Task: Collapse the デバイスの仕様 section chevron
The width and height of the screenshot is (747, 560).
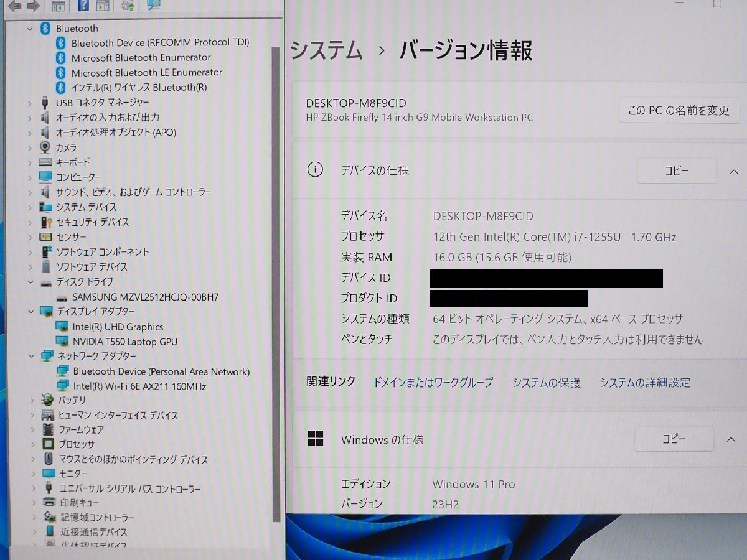Action: (733, 170)
